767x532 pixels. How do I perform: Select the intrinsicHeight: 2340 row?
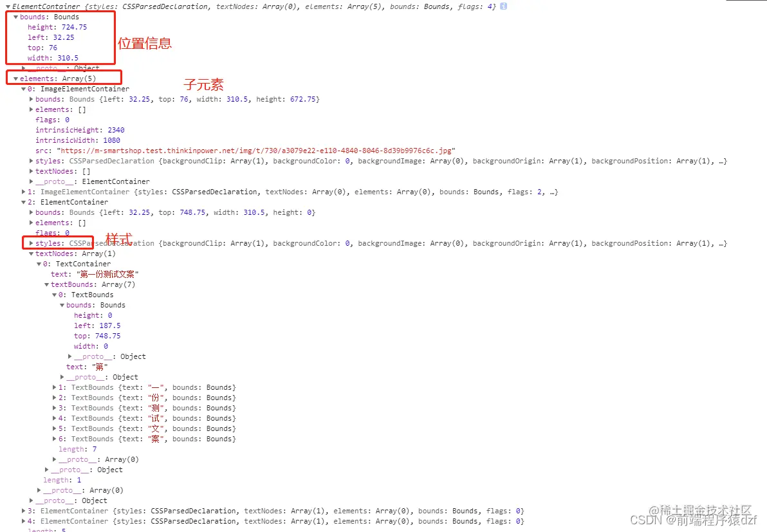tap(80, 130)
